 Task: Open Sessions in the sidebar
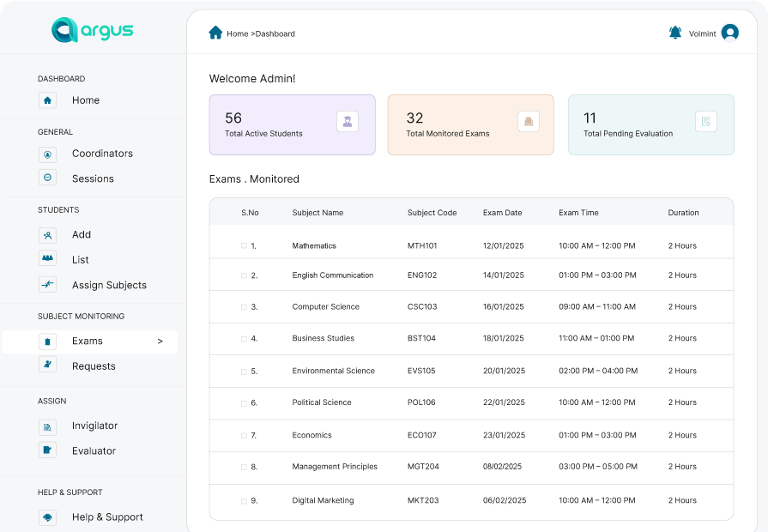click(x=93, y=178)
